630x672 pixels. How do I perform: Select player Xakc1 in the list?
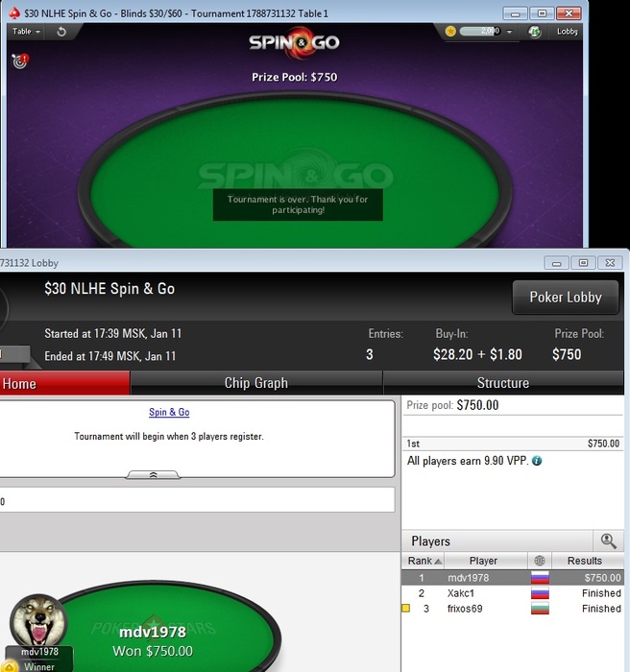click(513, 593)
